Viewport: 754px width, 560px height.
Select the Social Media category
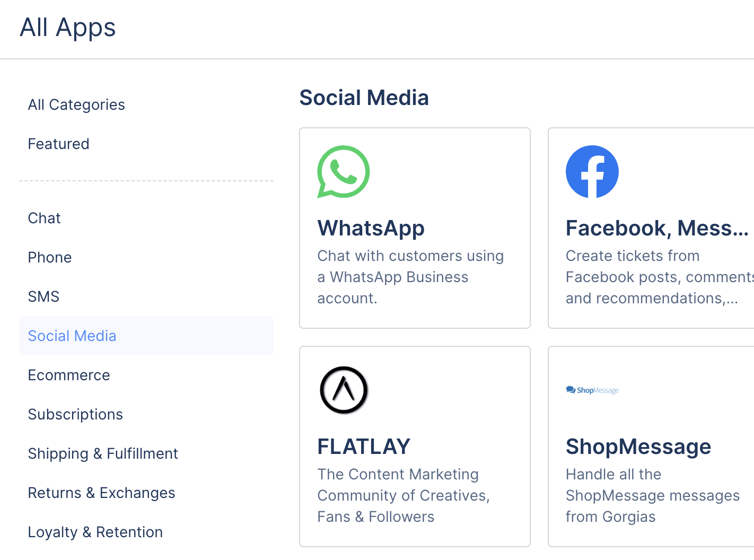pyautogui.click(x=146, y=336)
